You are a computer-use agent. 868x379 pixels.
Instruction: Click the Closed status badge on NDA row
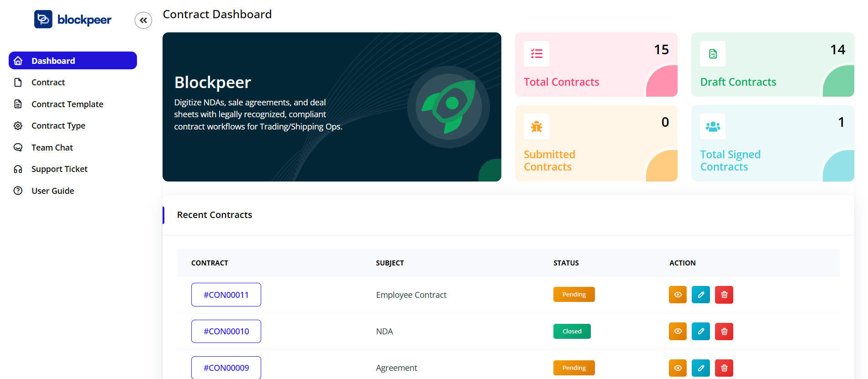(x=572, y=331)
